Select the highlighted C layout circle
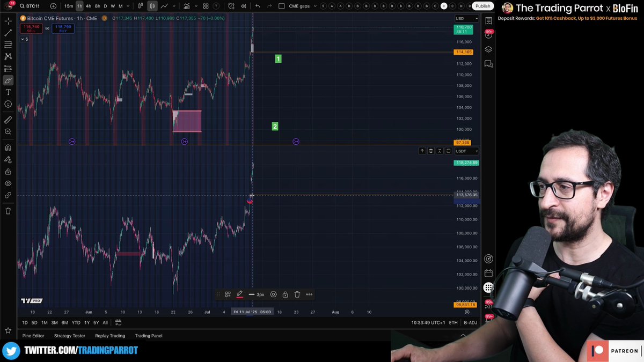 (444, 6)
